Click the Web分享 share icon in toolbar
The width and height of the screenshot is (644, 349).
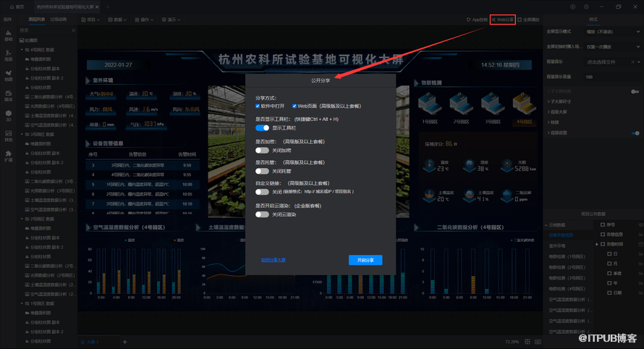[503, 20]
